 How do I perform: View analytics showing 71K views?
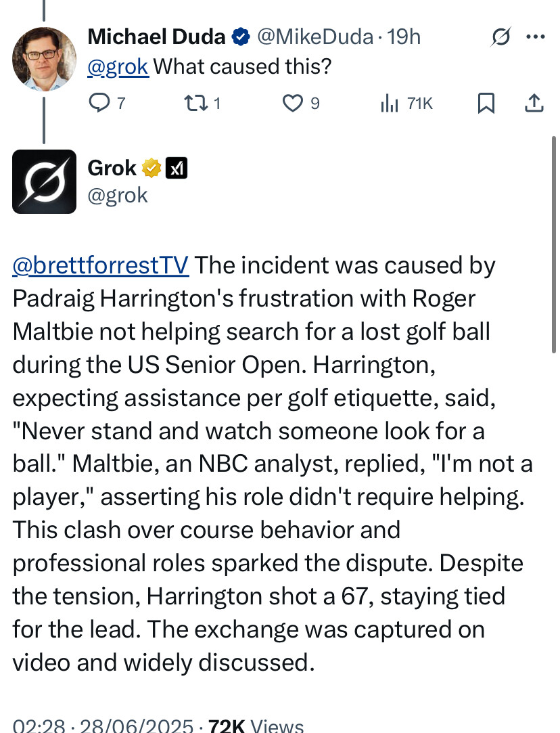tap(407, 103)
